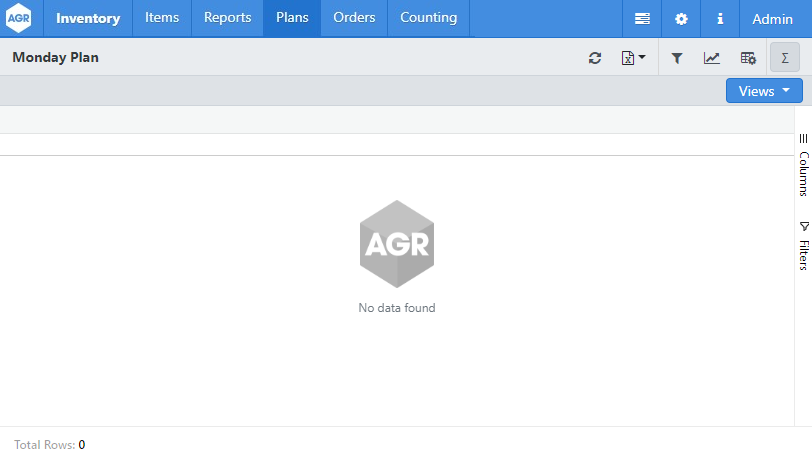Screen dimensions: 812x456
Task: Open the Admin user menu
Action: point(772,19)
